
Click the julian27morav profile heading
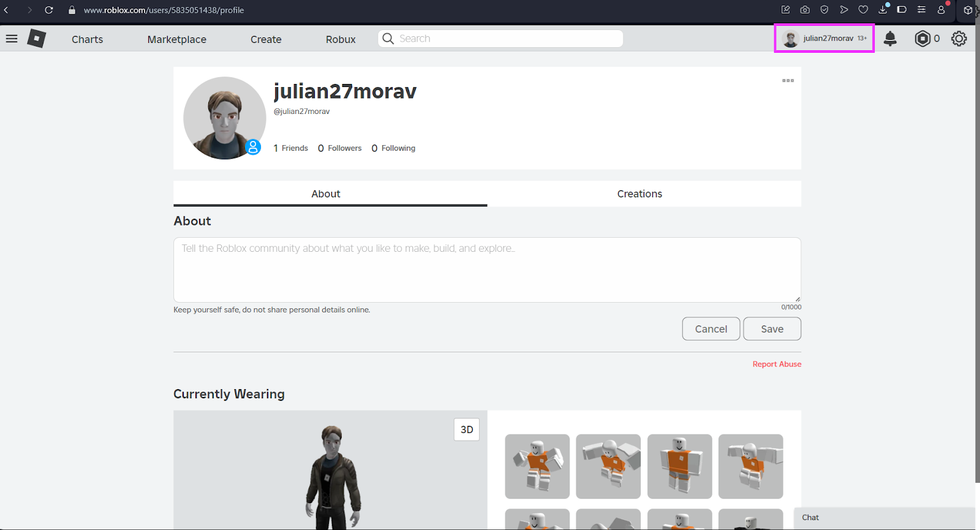point(345,91)
